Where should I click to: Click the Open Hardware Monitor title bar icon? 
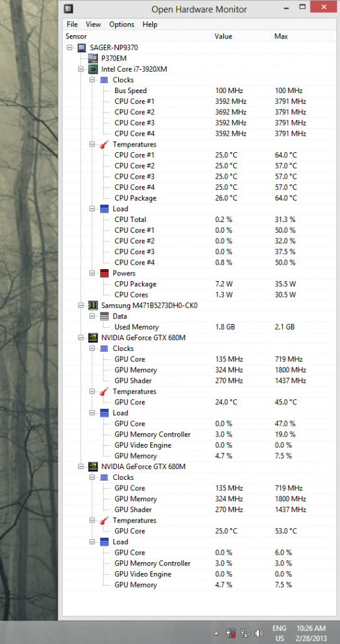(69, 8)
